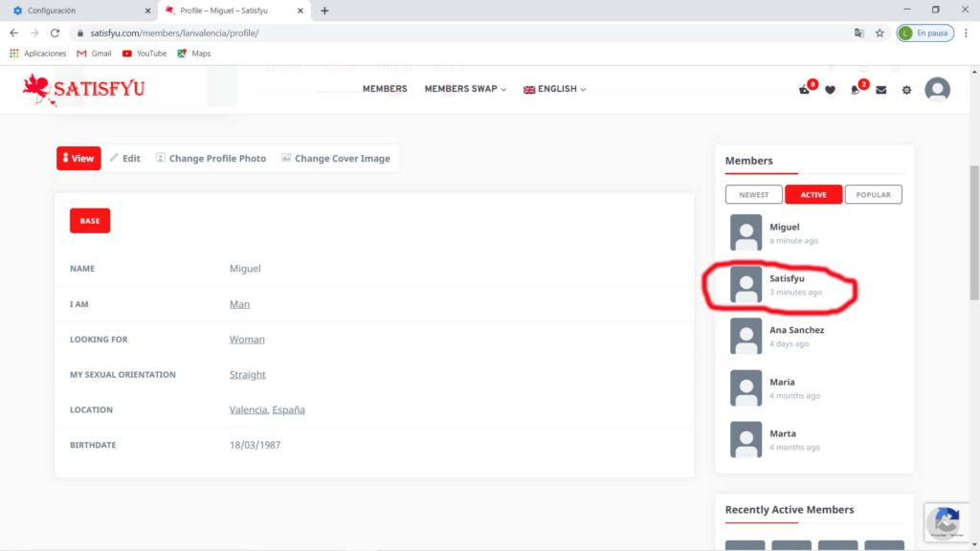Show Active members filter
The width and height of the screenshot is (980, 551).
(x=813, y=194)
